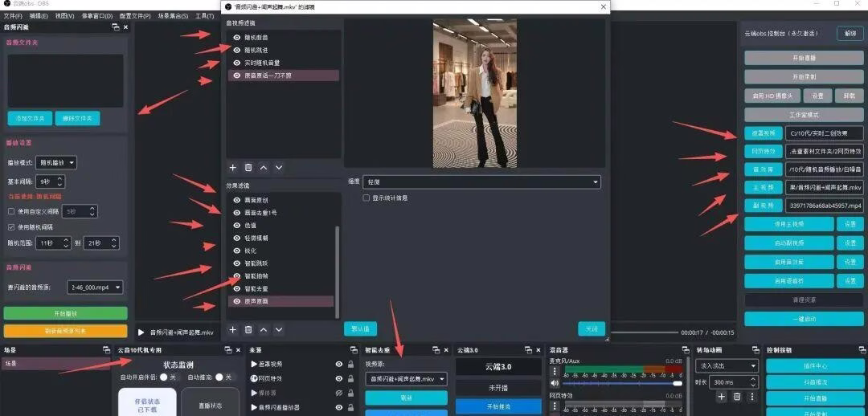Image resolution: width=868 pixels, height=416 pixels.
Task: Expand the 强度 dropdown showing 轻微
Action: click(481, 182)
